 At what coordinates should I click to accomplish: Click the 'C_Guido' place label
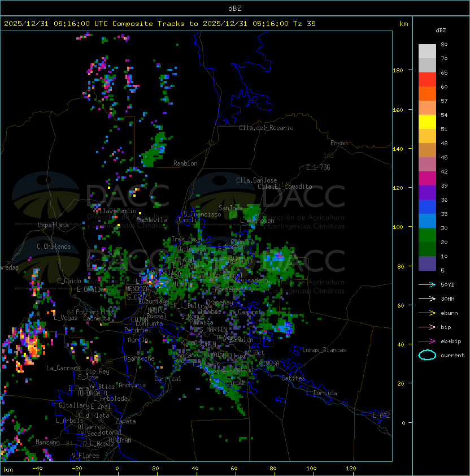click(69, 281)
